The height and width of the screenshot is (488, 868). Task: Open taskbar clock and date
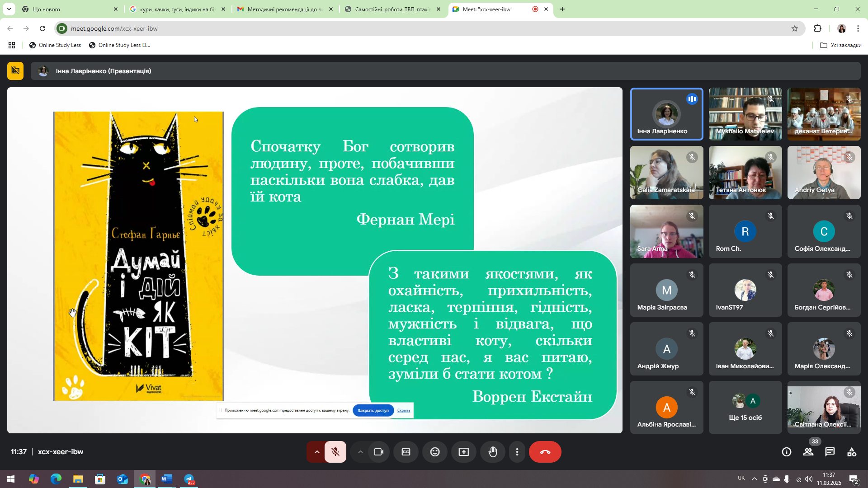tap(829, 479)
